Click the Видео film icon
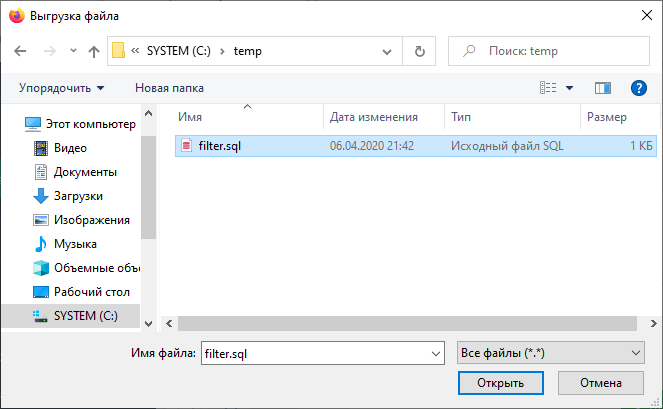Image resolution: width=663 pixels, height=409 pixels. 41,148
